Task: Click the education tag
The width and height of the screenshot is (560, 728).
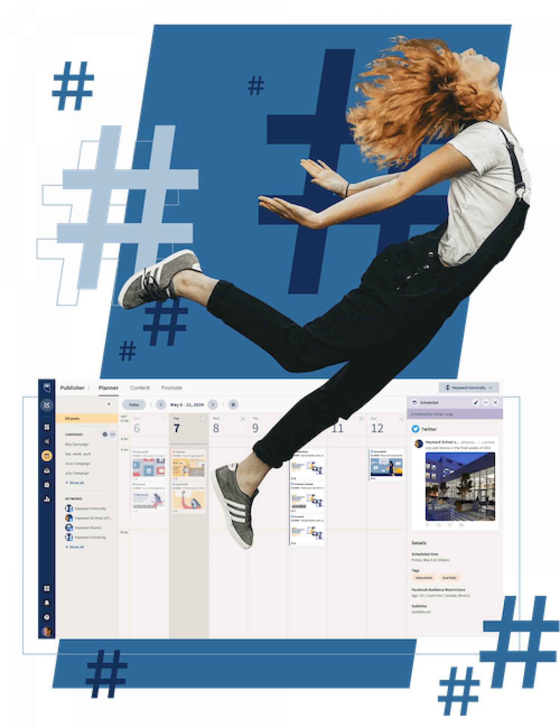Action: 424,578
